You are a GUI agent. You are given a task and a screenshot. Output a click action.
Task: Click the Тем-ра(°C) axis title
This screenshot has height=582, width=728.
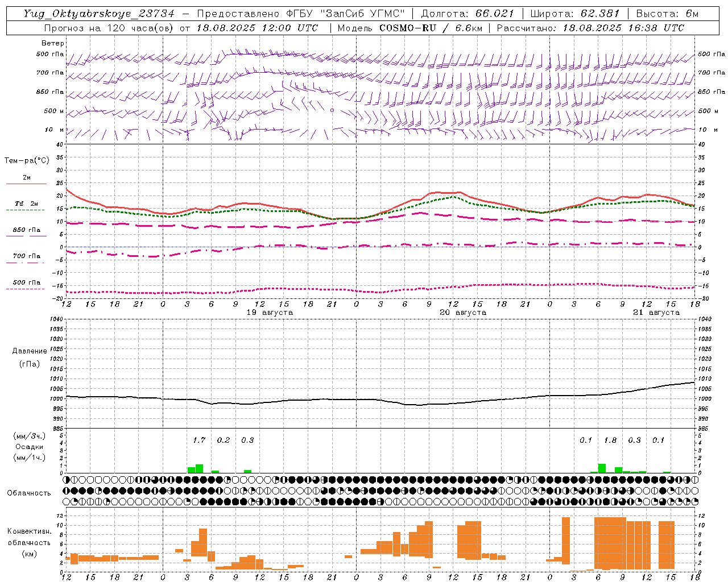click(27, 161)
